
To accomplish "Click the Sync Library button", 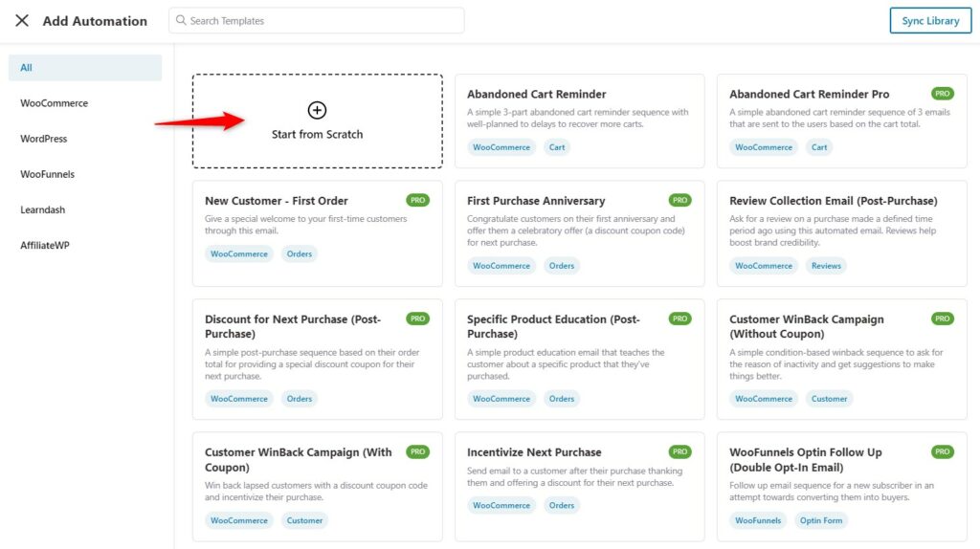I will click(x=930, y=21).
